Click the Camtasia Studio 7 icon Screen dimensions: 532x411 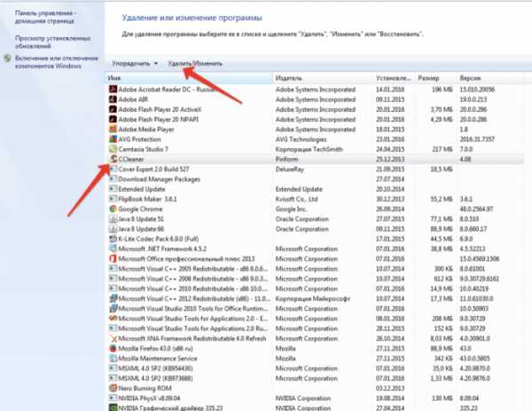point(112,149)
